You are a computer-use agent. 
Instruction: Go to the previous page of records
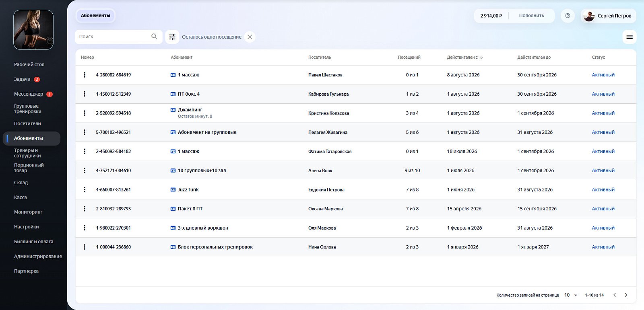[x=615, y=295]
